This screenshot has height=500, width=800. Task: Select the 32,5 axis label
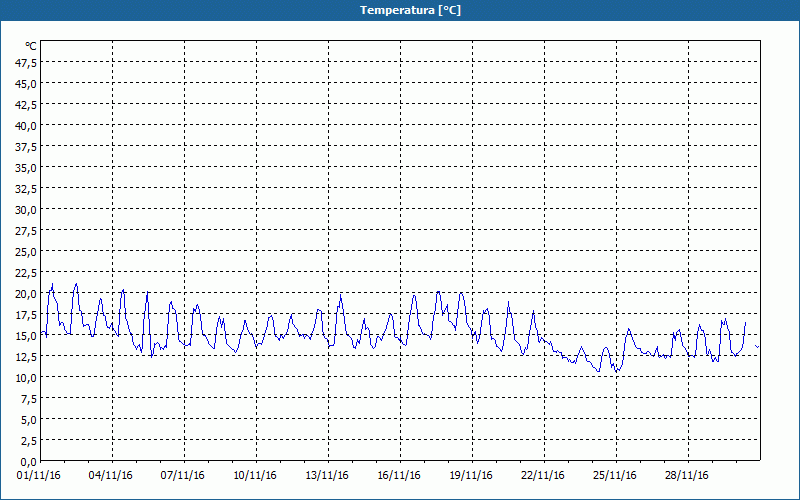27,189
